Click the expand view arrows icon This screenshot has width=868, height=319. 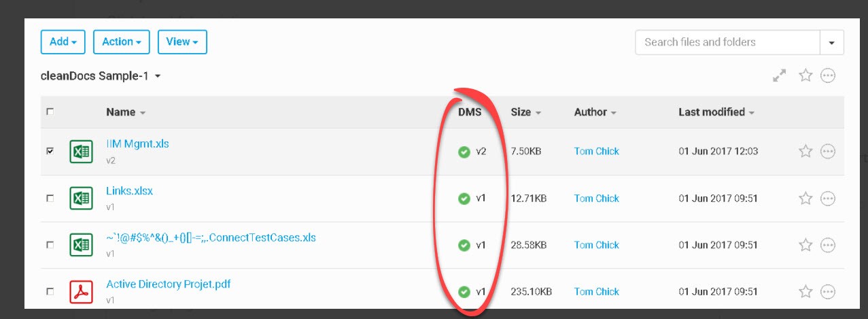tap(780, 76)
